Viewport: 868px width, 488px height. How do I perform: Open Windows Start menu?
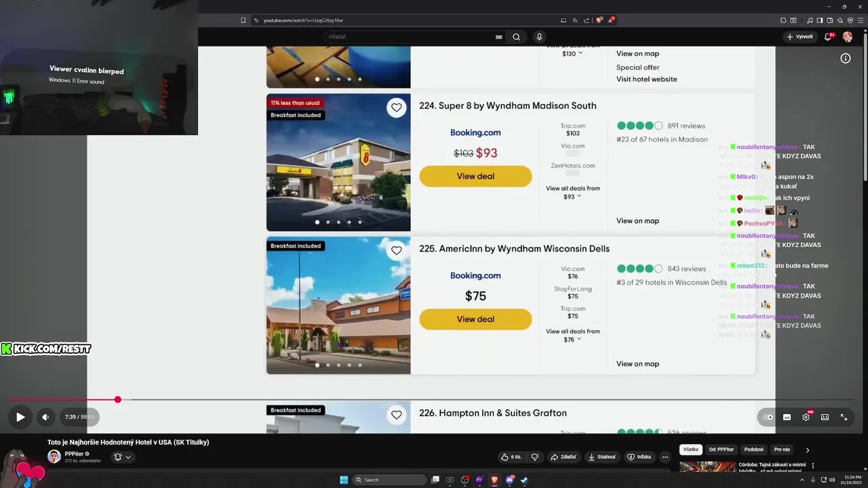click(x=344, y=480)
